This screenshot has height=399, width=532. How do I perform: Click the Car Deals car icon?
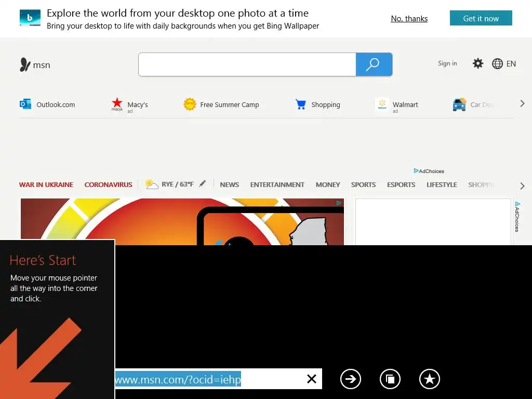[x=459, y=104]
